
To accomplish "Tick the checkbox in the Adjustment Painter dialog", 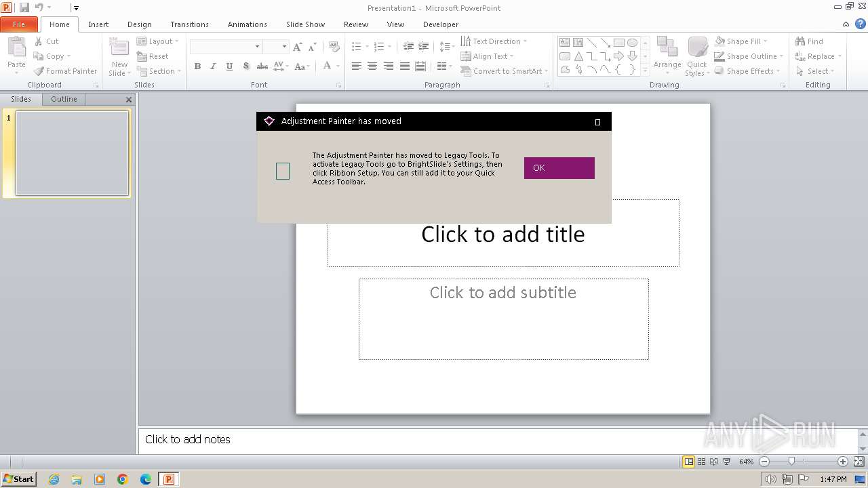I will click(x=283, y=171).
